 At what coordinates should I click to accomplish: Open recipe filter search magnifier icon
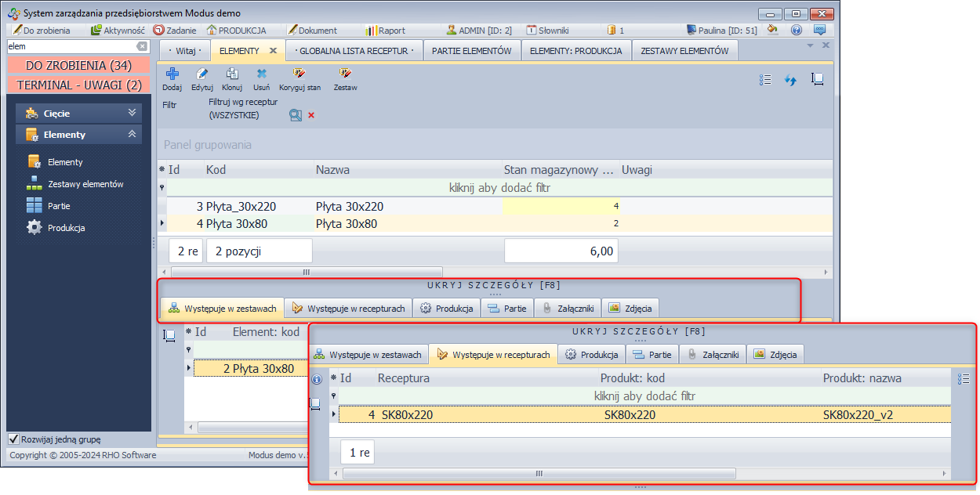pyautogui.click(x=296, y=115)
